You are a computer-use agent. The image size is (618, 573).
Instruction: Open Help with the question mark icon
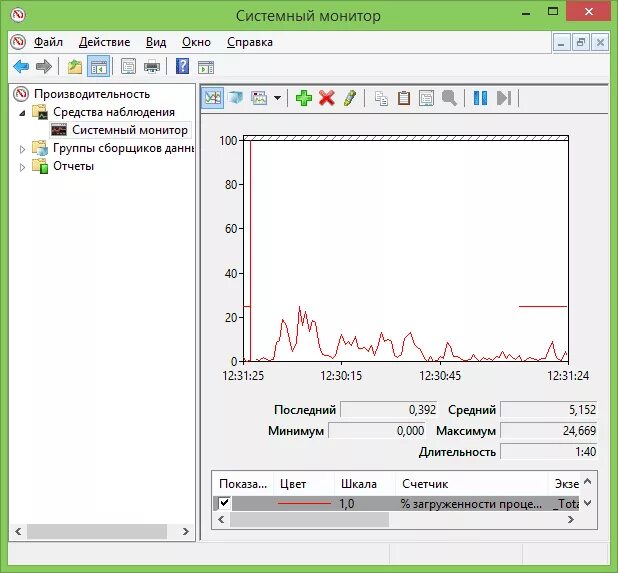(x=182, y=66)
